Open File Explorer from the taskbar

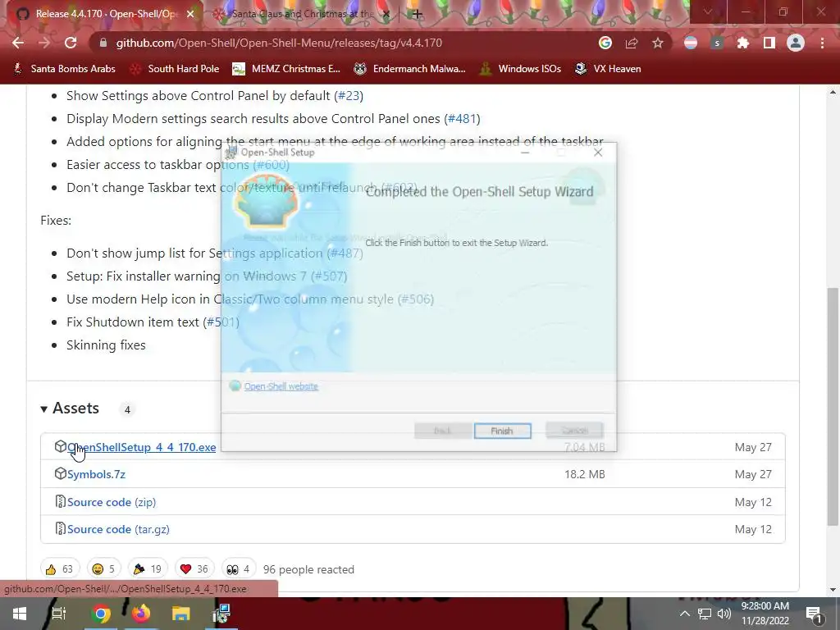pos(181,614)
